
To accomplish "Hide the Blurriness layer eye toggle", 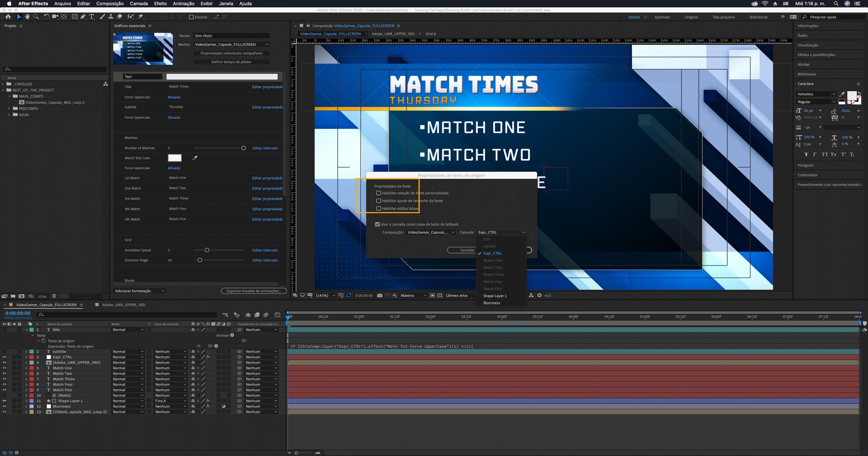I will click(4, 406).
